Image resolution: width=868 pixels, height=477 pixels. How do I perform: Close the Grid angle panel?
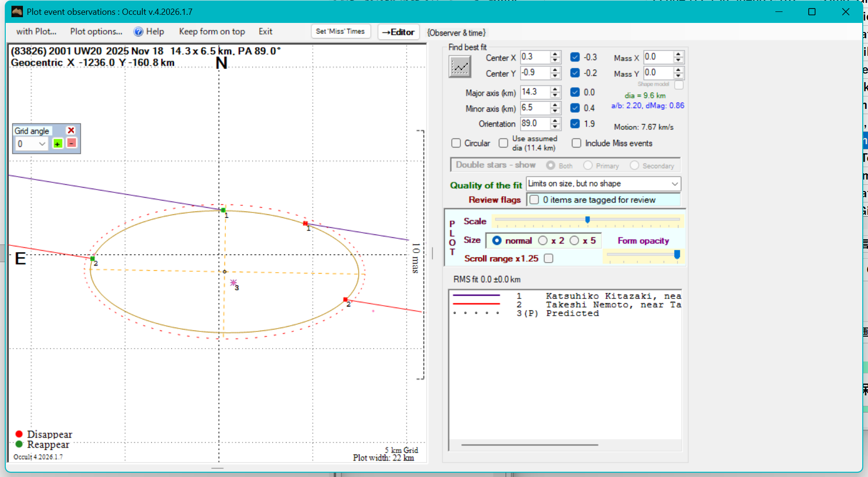click(71, 130)
